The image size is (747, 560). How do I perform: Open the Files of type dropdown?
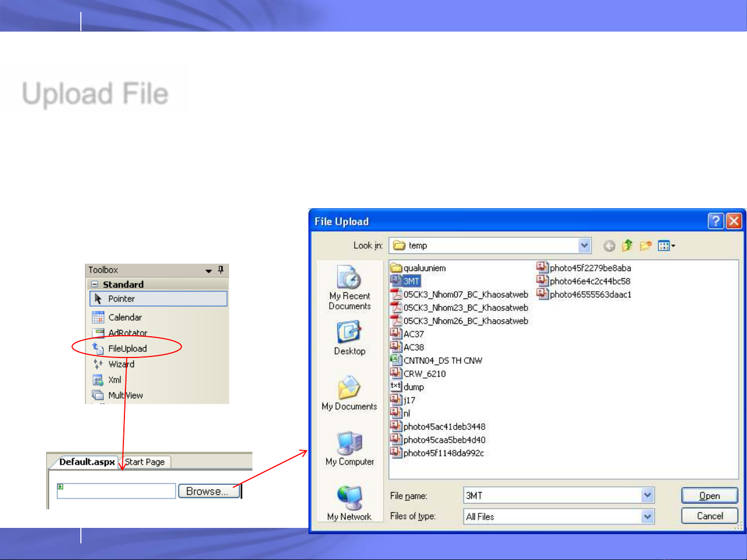point(647,516)
